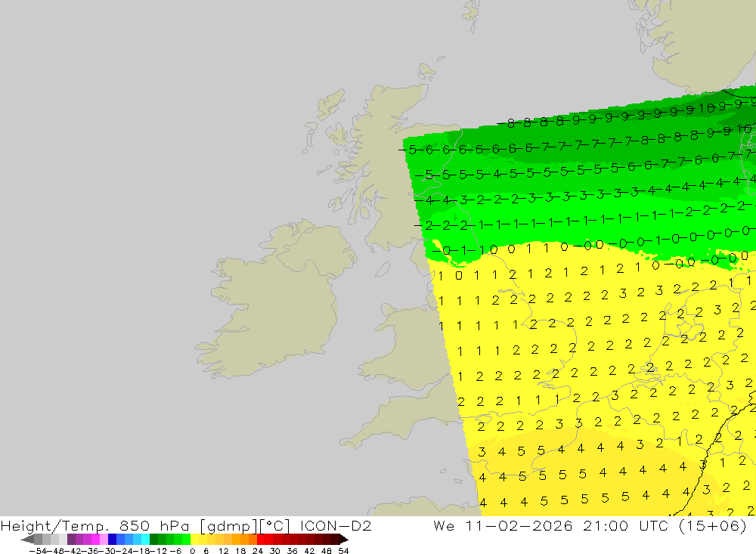Click the ICON-D2 model name label

tap(336, 525)
